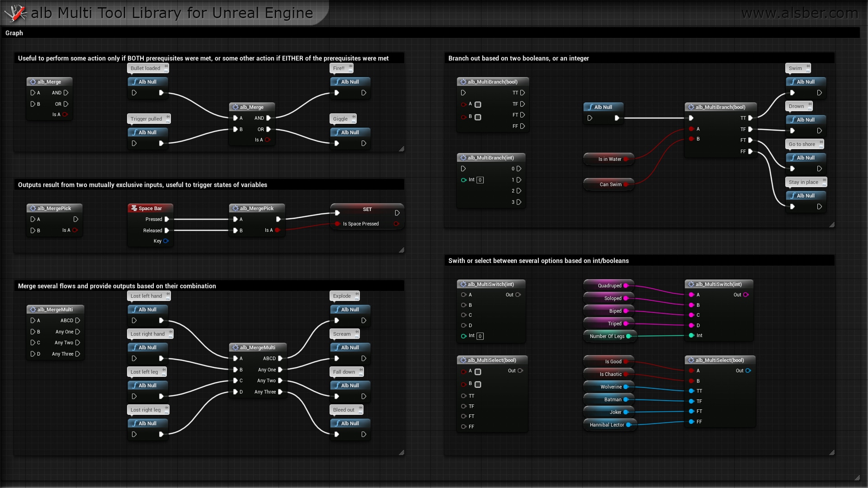This screenshot has height=488, width=868.
Task: Click the red keyboard icon on the Space Bar node
Action: (x=134, y=208)
